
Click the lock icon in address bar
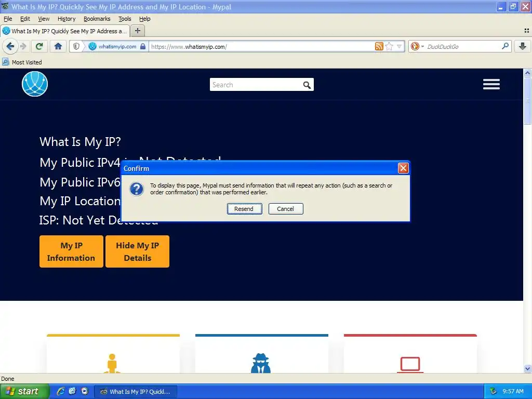143,46
